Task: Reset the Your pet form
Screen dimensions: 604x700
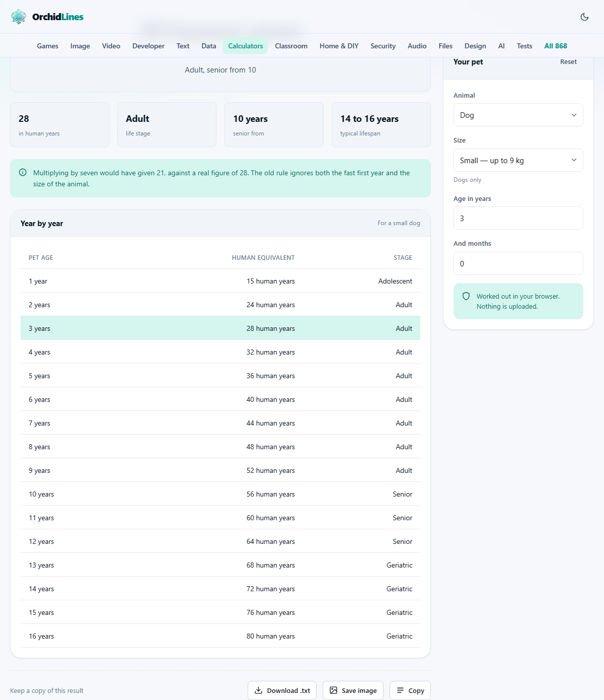Action: [x=568, y=61]
